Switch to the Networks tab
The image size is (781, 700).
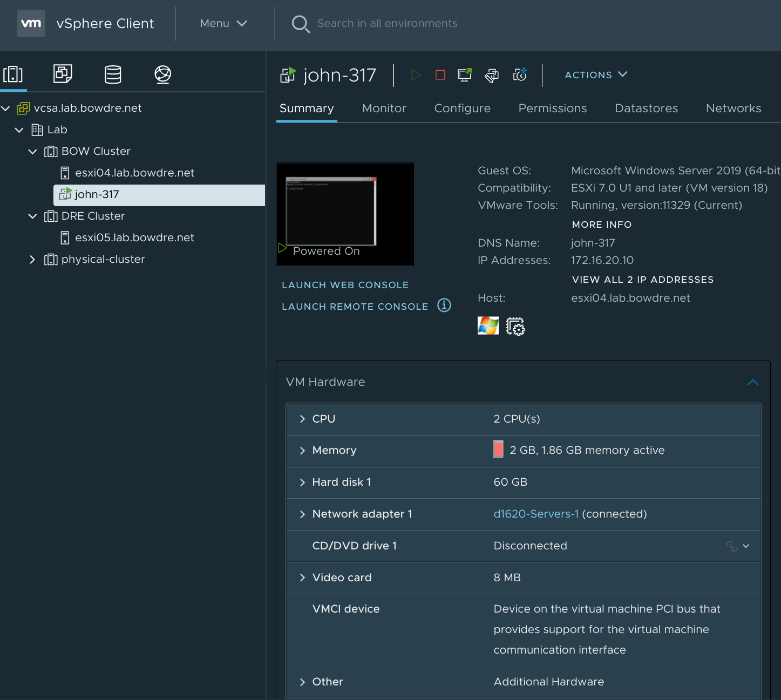tap(734, 108)
